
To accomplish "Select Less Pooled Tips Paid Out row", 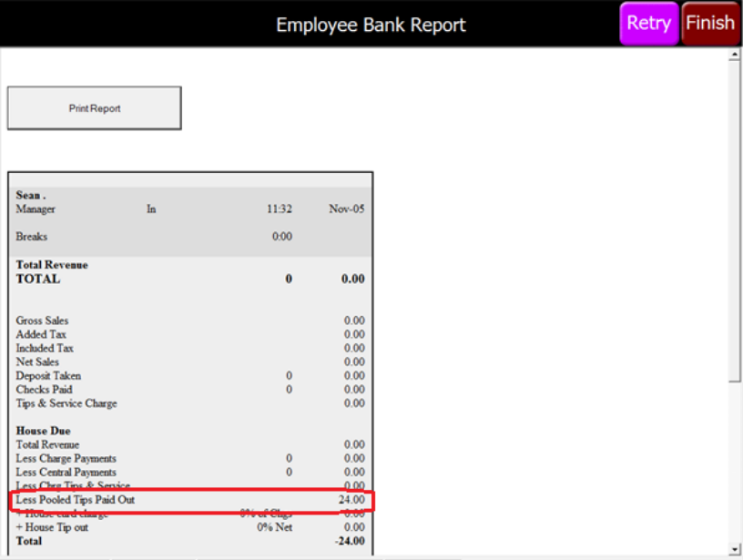I will [x=76, y=500].
